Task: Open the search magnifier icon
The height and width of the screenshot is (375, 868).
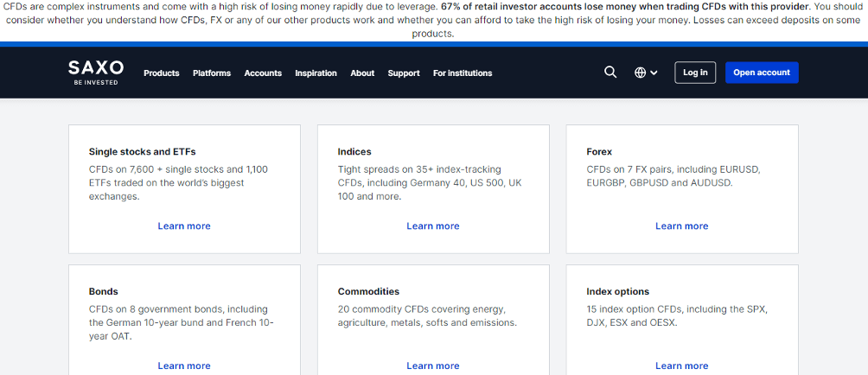Action: 610,73
